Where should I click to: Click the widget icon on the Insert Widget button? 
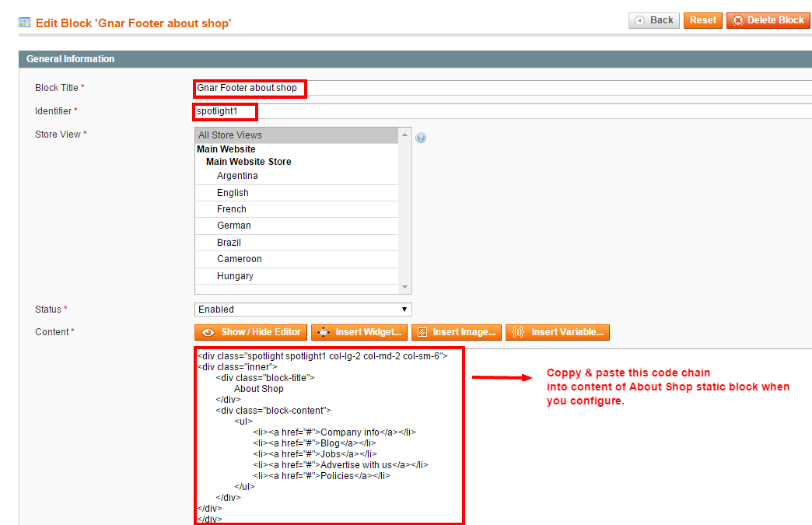pos(323,332)
